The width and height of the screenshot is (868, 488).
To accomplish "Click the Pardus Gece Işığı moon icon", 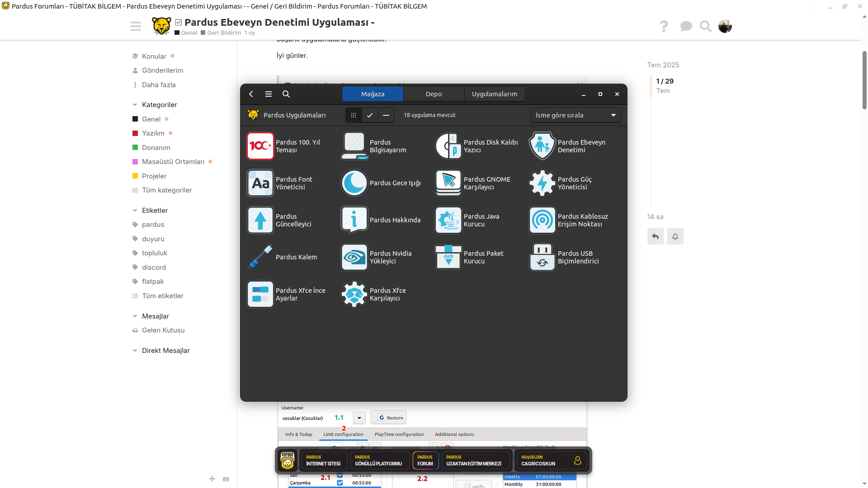I will 354,183.
